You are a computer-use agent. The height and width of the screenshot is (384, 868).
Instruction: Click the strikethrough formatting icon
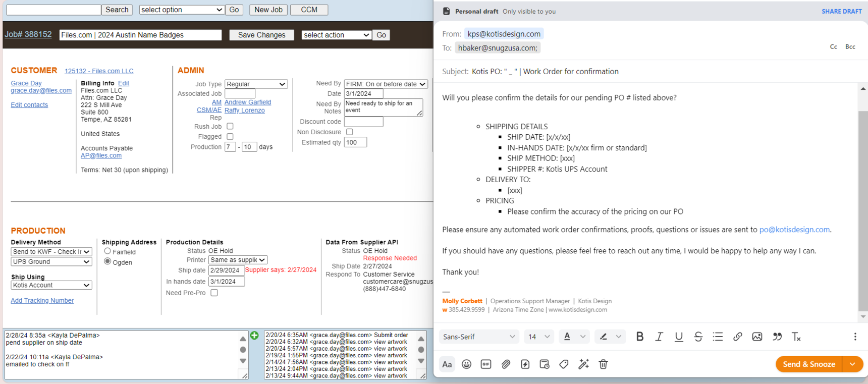pos(698,337)
